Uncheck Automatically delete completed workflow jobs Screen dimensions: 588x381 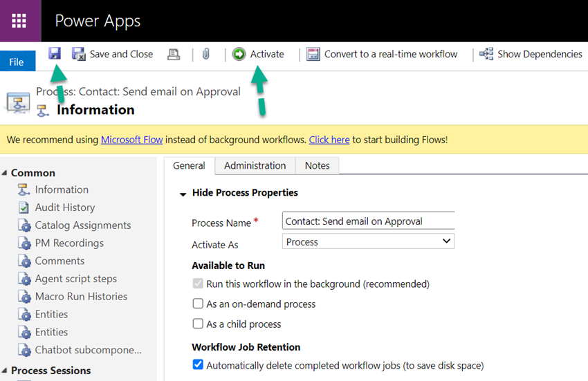198,364
